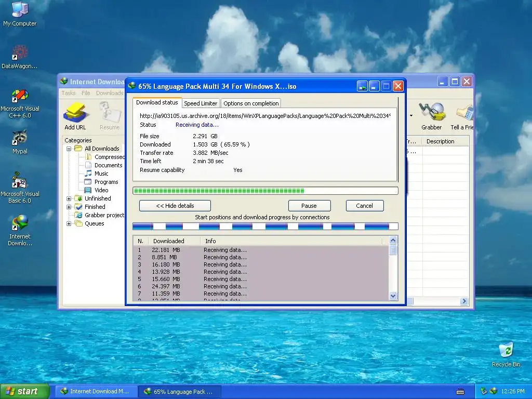The image size is (532, 399).
Task: Click IDM tray icon beside the clock
Action: (494, 391)
